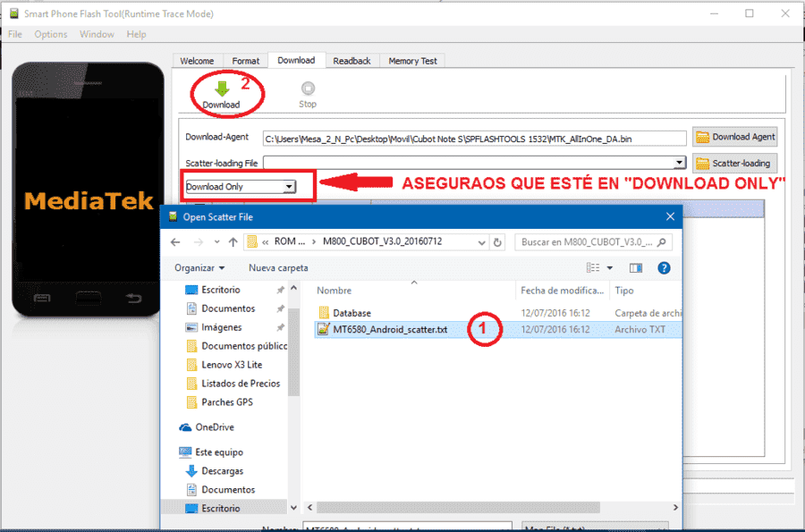Select Imágenes in navigation pane
Viewport: 805px width, 532px height.
[221, 327]
